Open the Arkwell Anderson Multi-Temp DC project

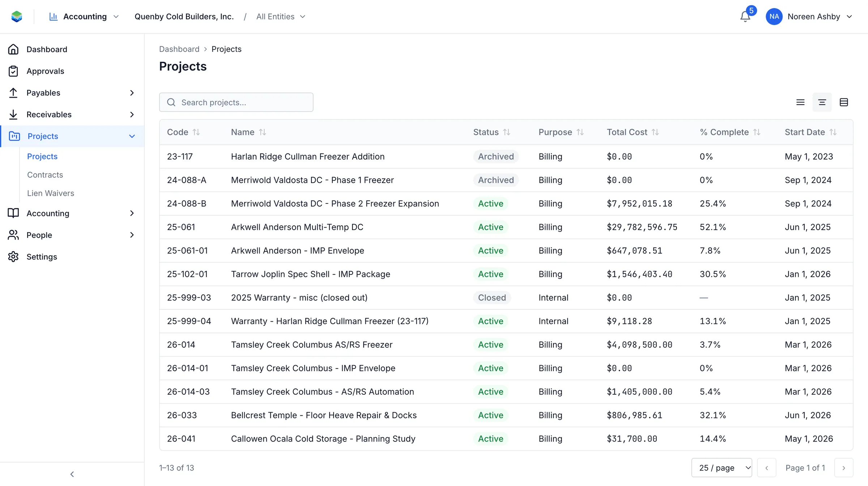[297, 227]
